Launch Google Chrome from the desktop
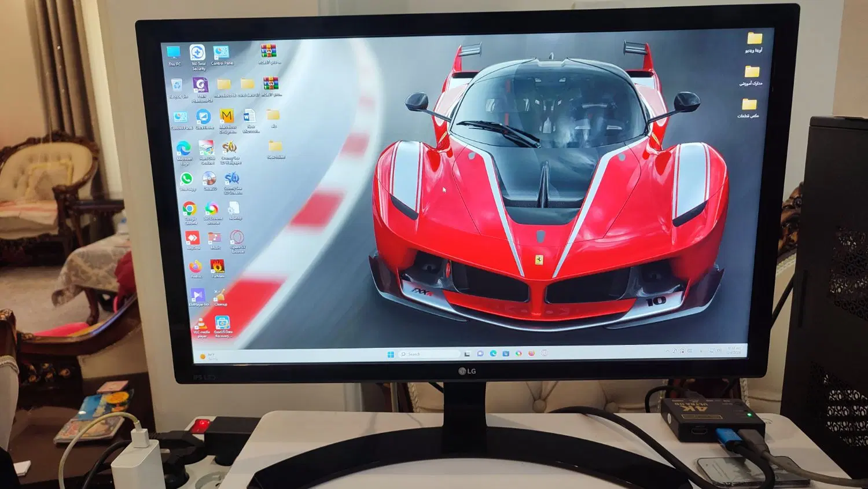 (x=190, y=212)
